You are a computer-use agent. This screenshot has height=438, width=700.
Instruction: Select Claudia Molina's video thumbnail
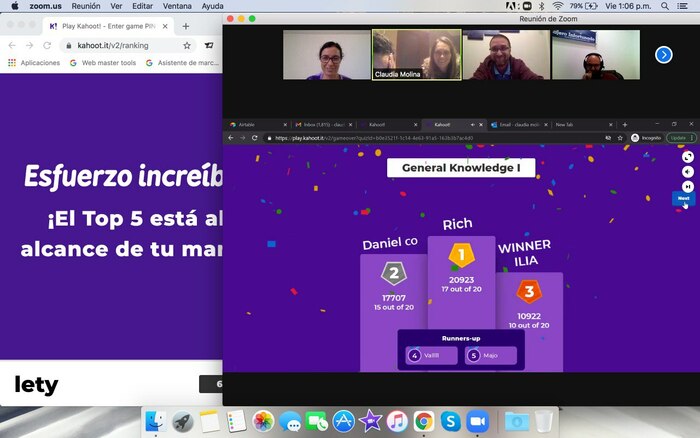[x=417, y=54]
